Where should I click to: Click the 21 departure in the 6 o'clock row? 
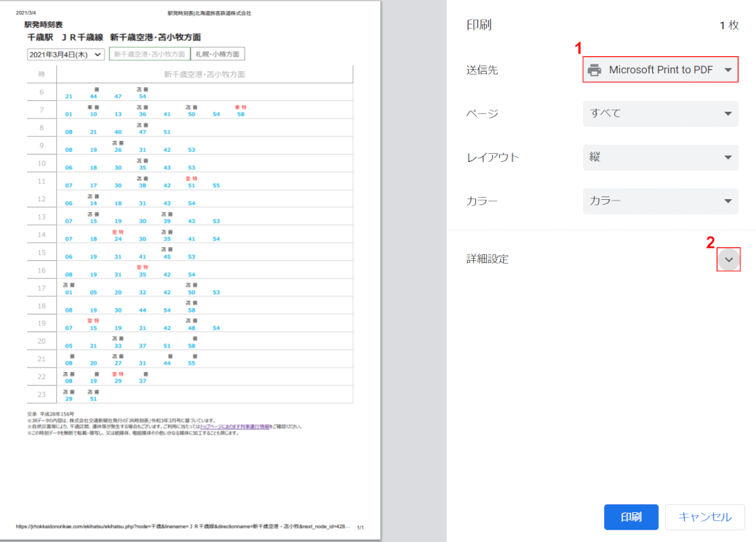click(x=68, y=96)
